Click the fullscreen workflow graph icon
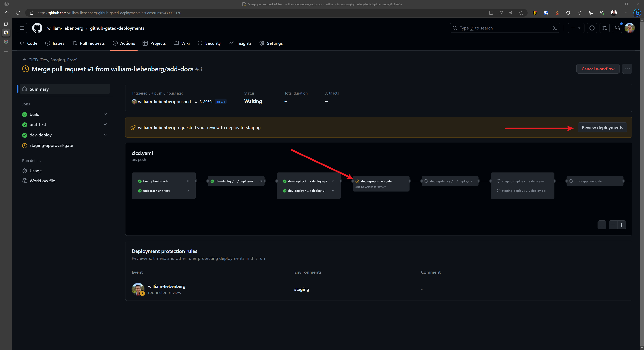The image size is (644, 350). [602, 225]
